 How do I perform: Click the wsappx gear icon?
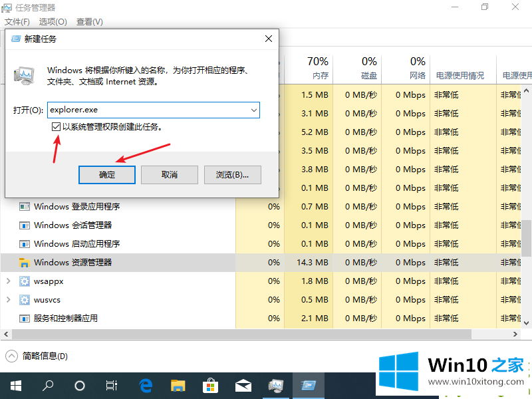pyautogui.click(x=25, y=281)
